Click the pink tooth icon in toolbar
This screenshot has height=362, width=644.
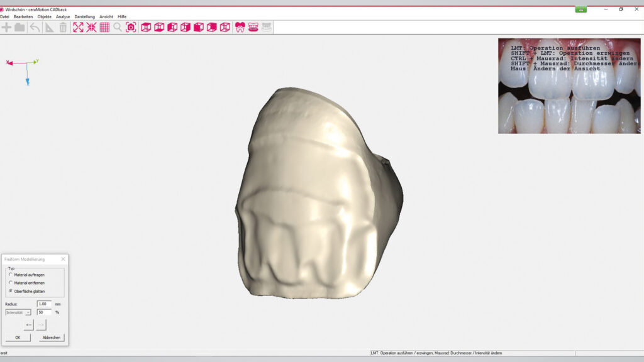[240, 27]
